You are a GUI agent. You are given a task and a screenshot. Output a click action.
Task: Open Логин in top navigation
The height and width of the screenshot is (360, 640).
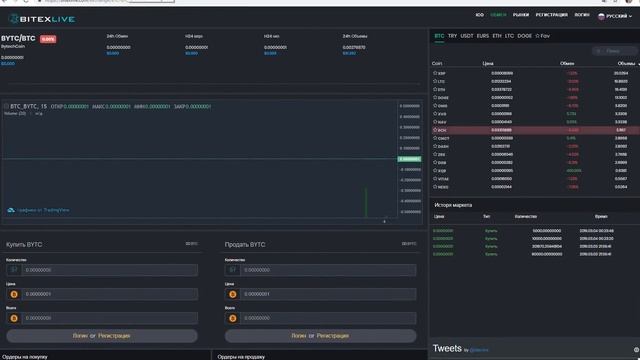pyautogui.click(x=582, y=15)
